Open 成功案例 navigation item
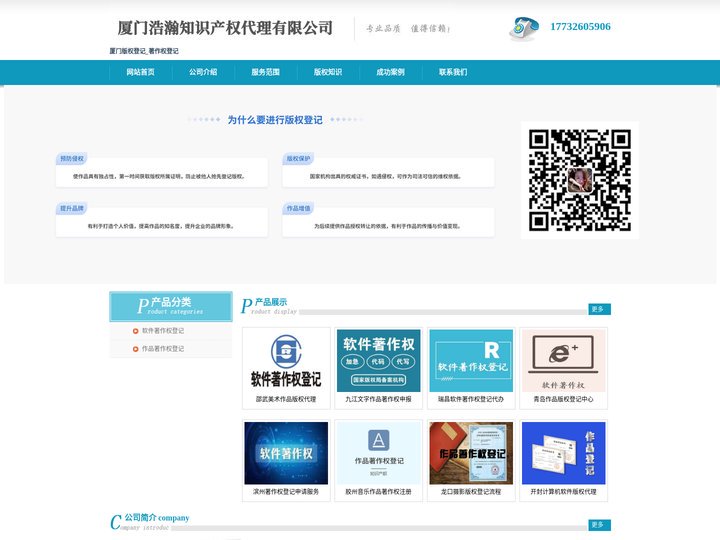Viewport: 720px width, 540px height. (390, 72)
